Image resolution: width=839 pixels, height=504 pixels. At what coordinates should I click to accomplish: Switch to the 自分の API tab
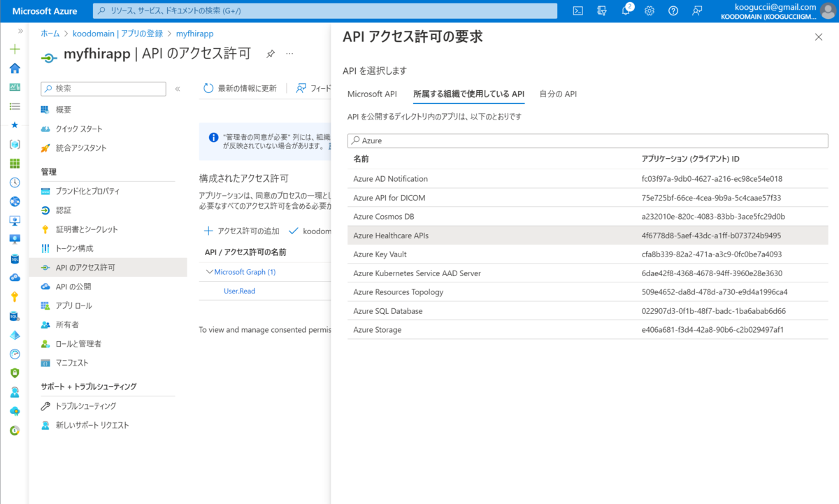click(558, 94)
